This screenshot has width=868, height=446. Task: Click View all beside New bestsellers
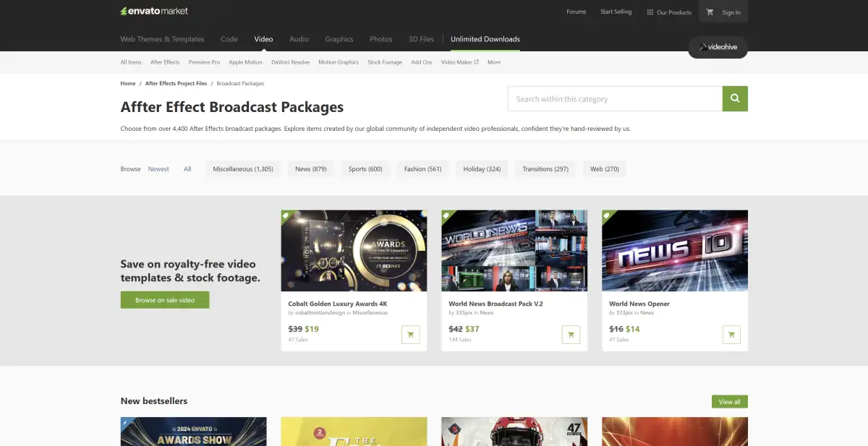729,402
